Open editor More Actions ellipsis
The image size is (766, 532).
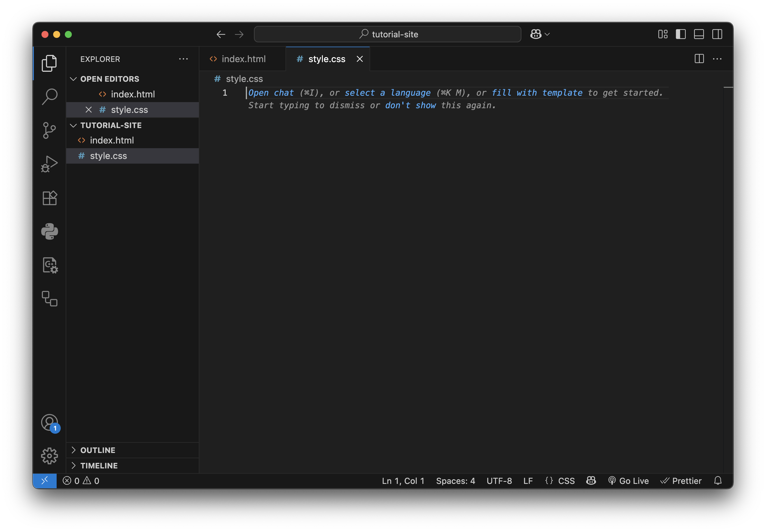[x=717, y=59]
